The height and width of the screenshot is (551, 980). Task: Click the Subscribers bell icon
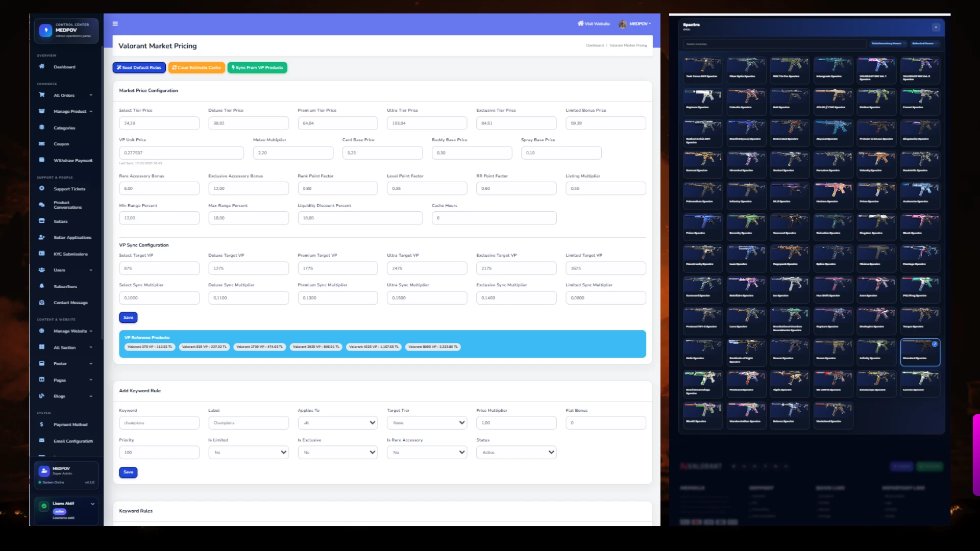(42, 286)
